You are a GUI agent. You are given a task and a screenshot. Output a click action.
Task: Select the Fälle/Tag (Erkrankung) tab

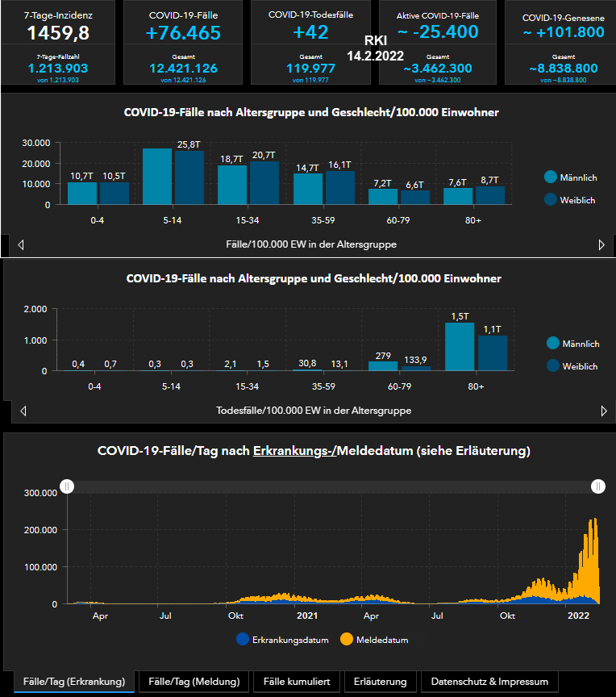pos(74,682)
